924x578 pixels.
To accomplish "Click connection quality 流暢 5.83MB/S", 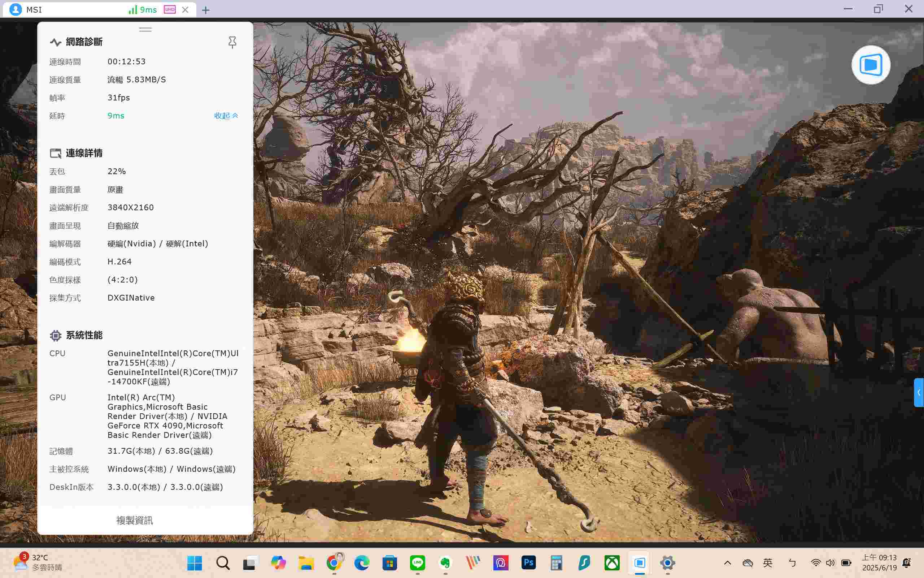I will pos(137,79).
